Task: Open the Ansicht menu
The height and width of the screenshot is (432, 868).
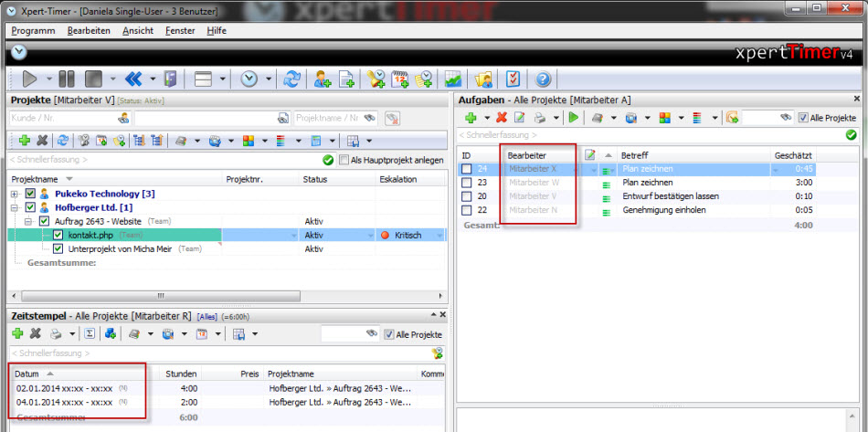Action: [x=138, y=31]
